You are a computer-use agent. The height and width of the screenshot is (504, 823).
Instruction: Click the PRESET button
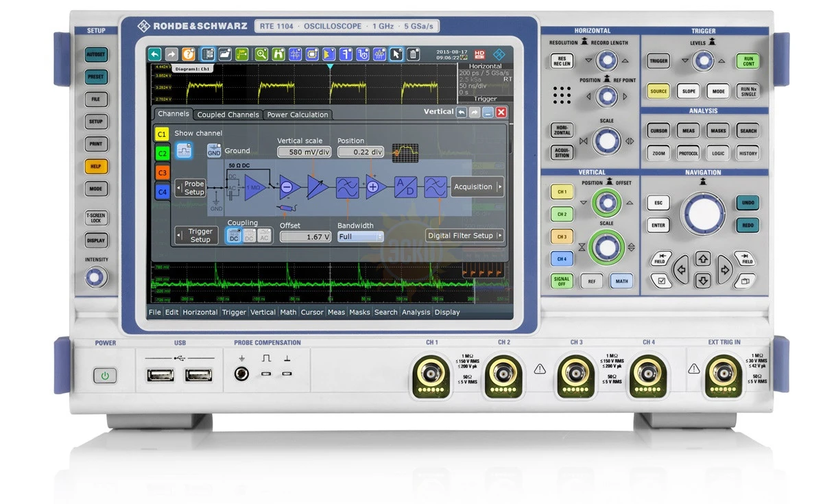(x=96, y=77)
